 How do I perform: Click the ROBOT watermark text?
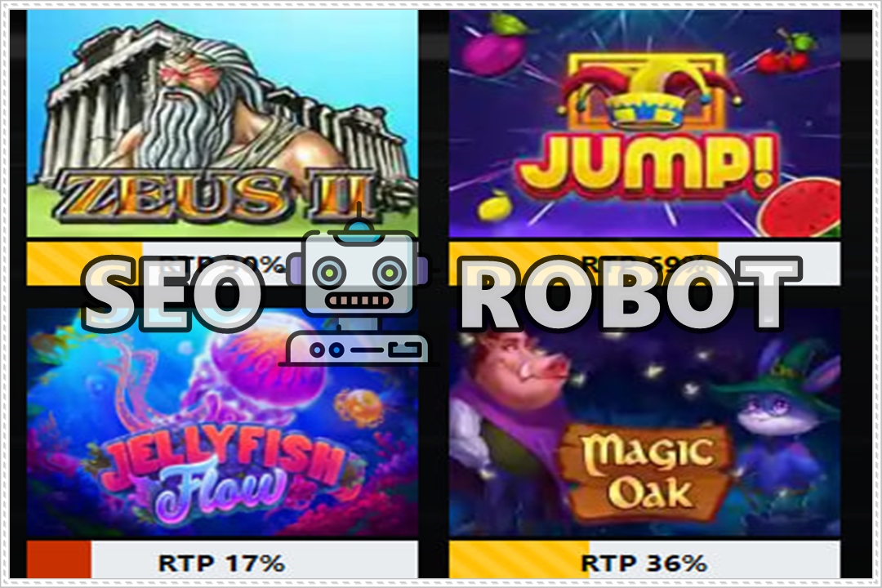pyautogui.click(x=631, y=293)
